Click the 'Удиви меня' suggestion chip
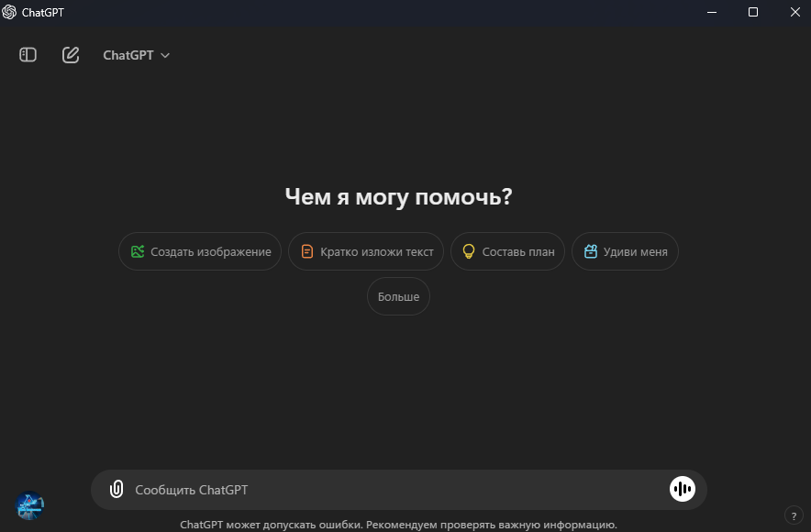 pyautogui.click(x=625, y=251)
